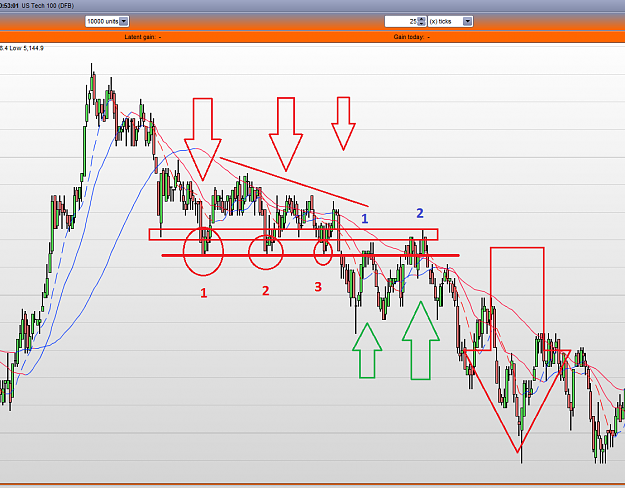Click the US Tech 100 (DFB) title

[x=47, y=6]
